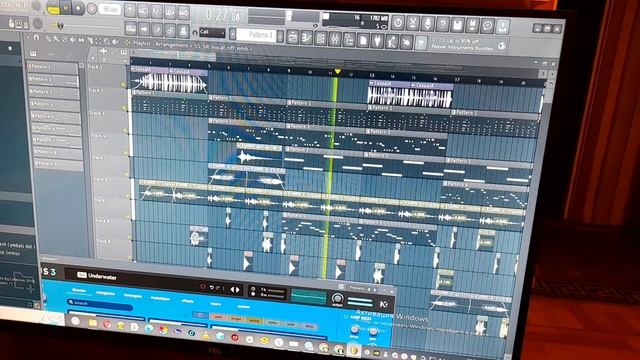Click the star favorites icon in browser panel
The height and width of the screenshot is (360, 640).
tap(10, 48)
